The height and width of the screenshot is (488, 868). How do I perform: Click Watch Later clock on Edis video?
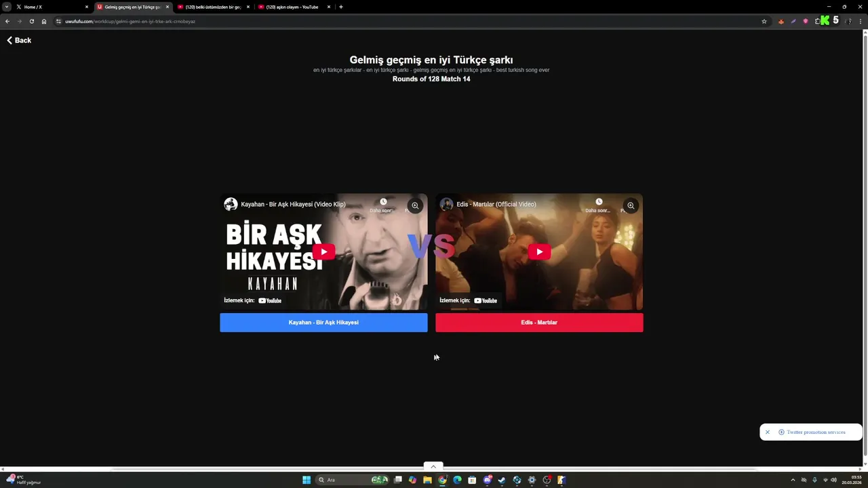click(x=599, y=202)
